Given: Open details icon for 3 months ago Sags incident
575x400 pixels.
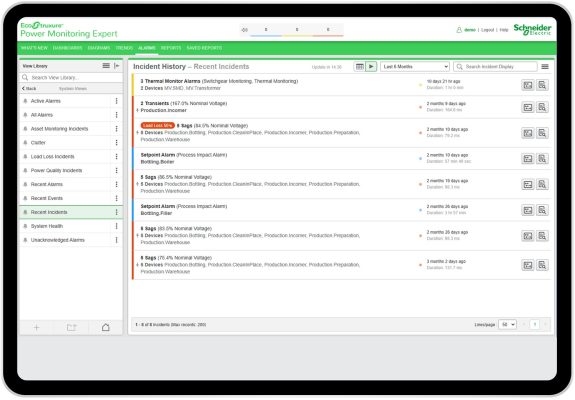Looking at the screenshot, I should tap(528, 265).
